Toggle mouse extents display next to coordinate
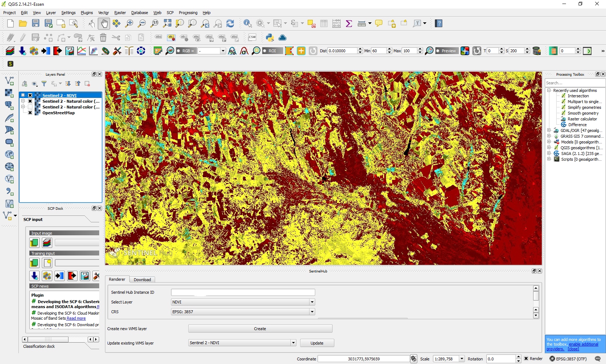 414,359
